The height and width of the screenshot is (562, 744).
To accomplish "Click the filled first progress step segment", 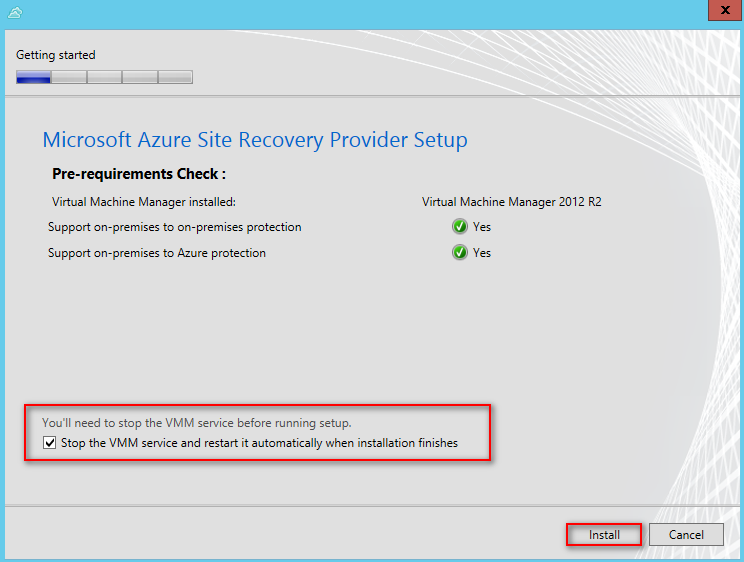I will point(33,77).
